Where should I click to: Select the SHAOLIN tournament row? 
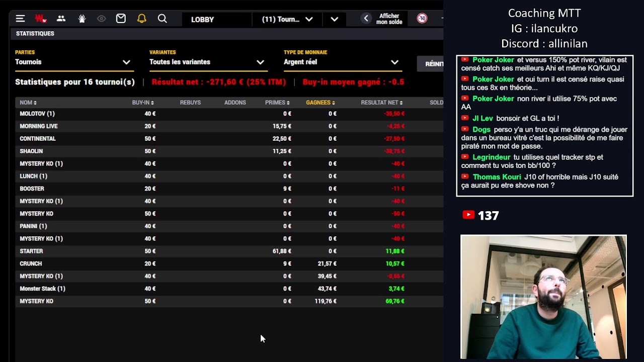tap(229, 151)
